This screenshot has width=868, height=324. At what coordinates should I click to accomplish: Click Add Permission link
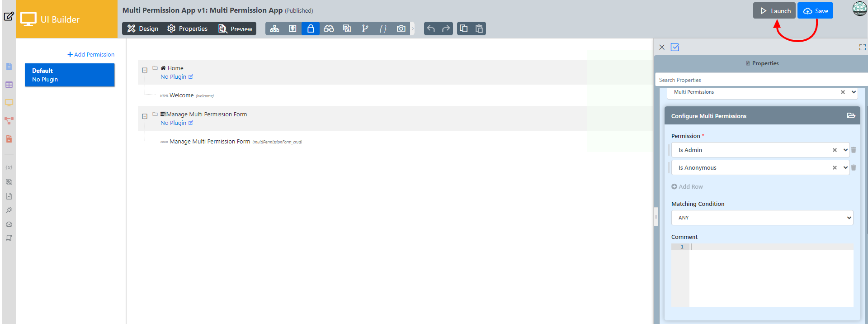point(91,54)
